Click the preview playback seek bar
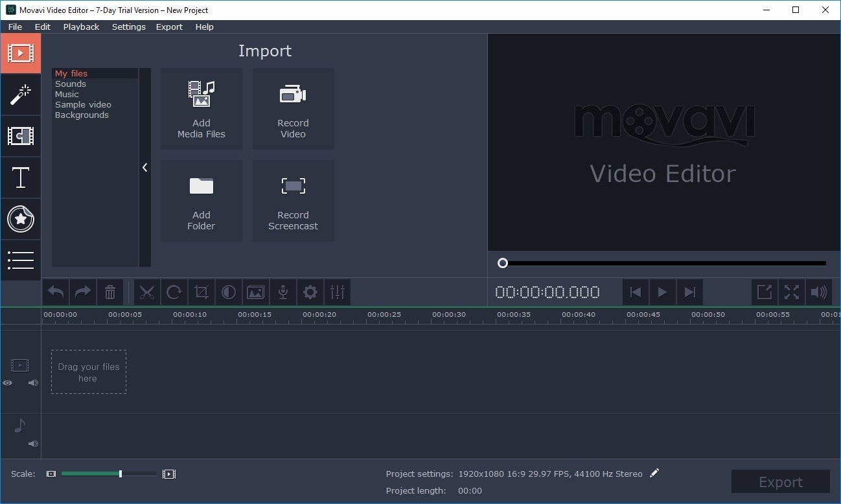 coord(662,263)
